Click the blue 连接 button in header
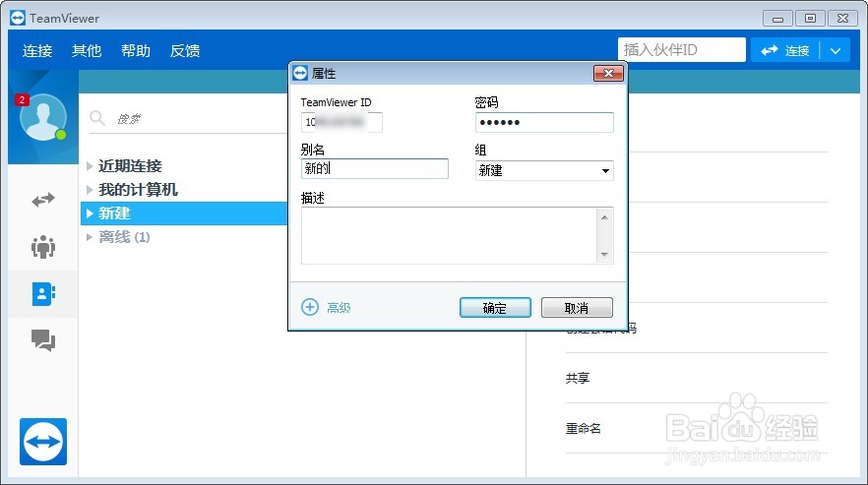This screenshot has height=485, width=868. (785, 51)
